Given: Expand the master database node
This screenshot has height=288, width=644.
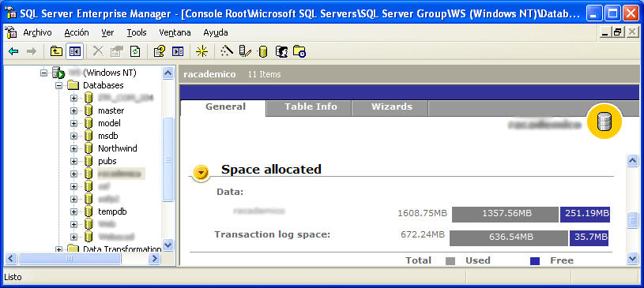Looking at the screenshot, I should pyautogui.click(x=73, y=110).
